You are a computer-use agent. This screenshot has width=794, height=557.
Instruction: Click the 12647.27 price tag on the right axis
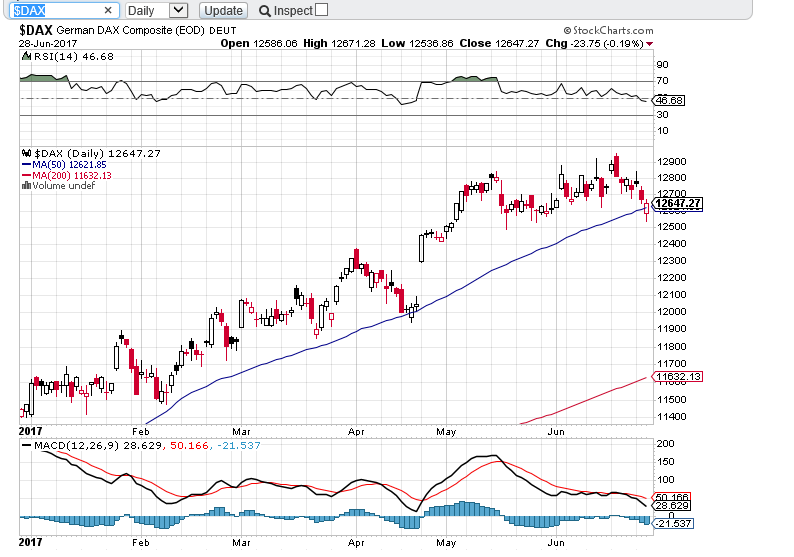coord(678,204)
